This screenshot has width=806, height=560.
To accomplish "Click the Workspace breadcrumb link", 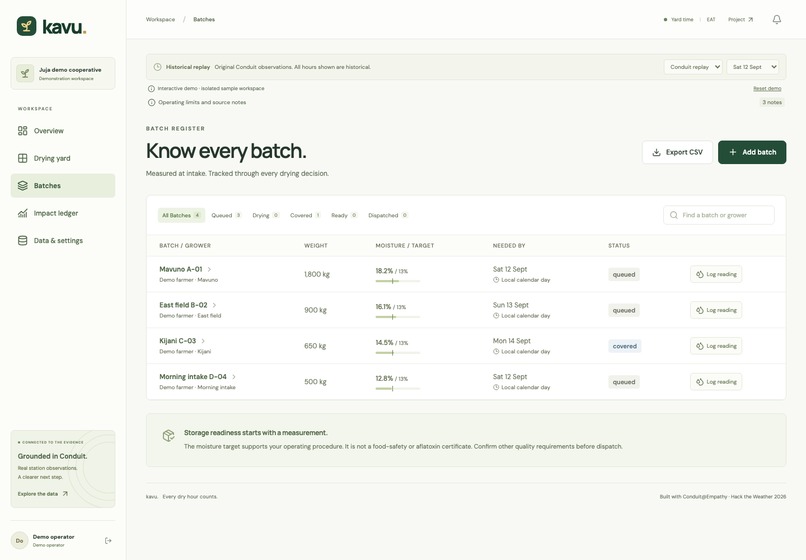I will point(160,20).
